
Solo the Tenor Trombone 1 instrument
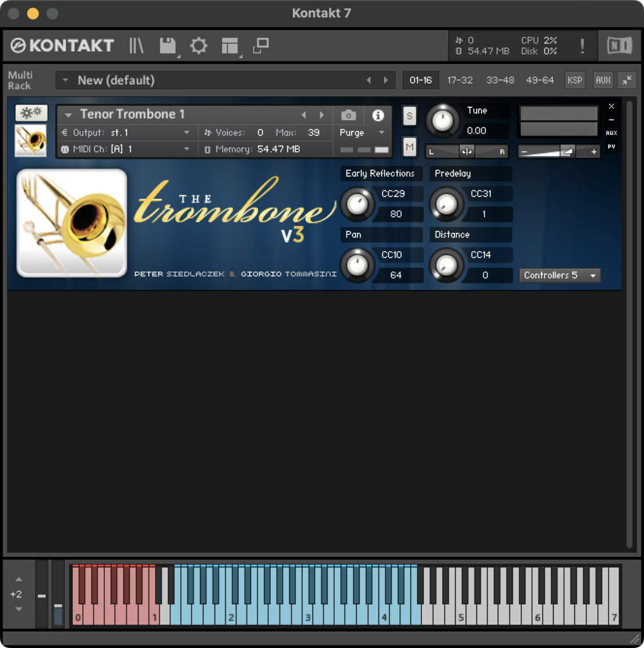click(409, 116)
